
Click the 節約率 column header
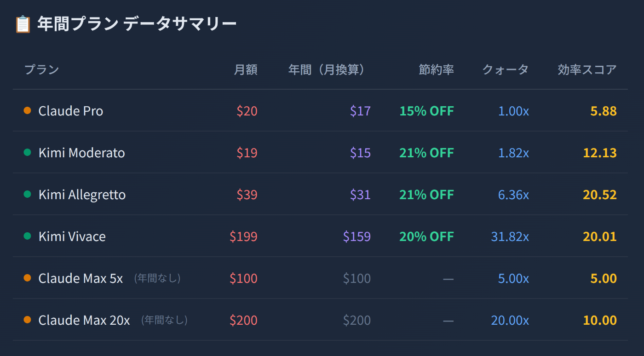click(436, 70)
